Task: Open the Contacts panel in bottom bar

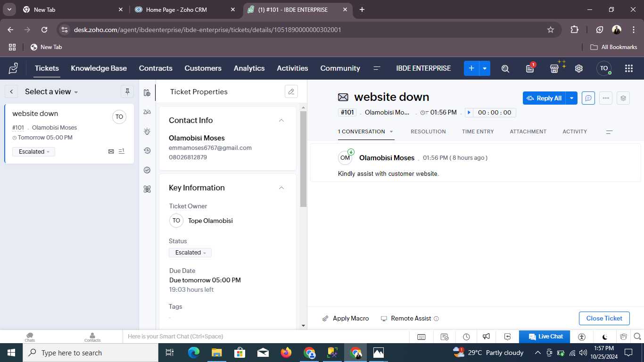Action: (92, 337)
